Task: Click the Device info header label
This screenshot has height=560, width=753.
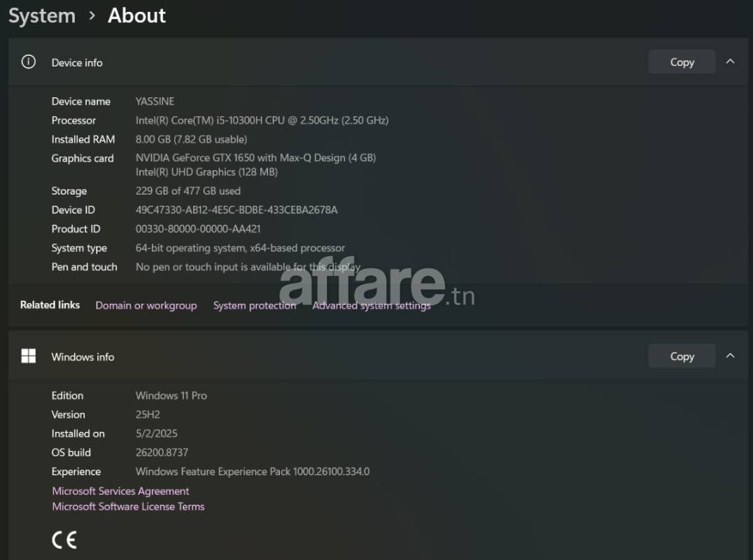Action: click(77, 62)
